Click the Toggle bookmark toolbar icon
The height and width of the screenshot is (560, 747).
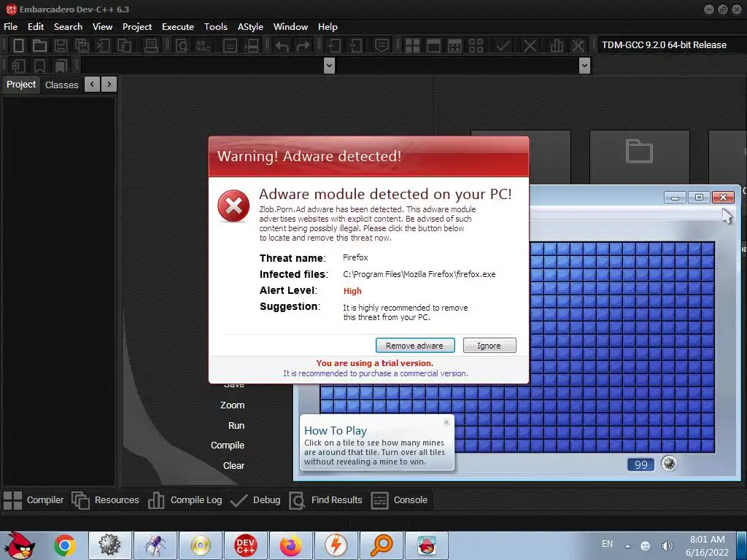coord(39,65)
